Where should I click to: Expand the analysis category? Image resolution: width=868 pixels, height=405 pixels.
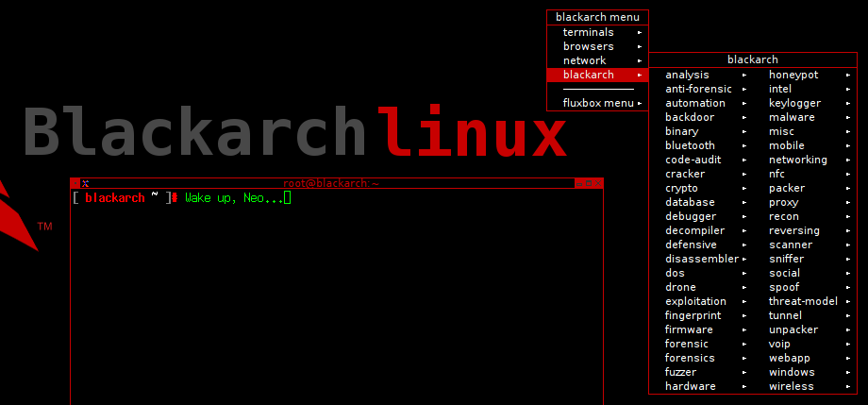701,75
